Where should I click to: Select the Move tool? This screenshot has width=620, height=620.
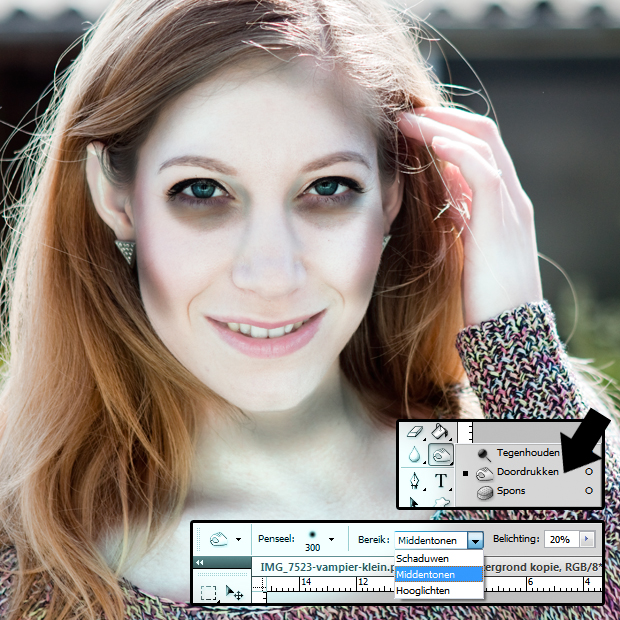click(234, 593)
